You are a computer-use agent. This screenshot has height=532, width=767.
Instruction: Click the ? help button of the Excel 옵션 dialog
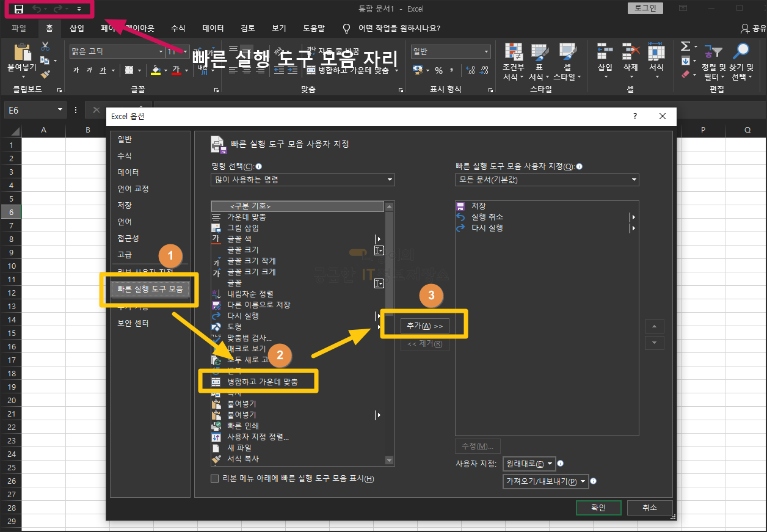click(634, 116)
